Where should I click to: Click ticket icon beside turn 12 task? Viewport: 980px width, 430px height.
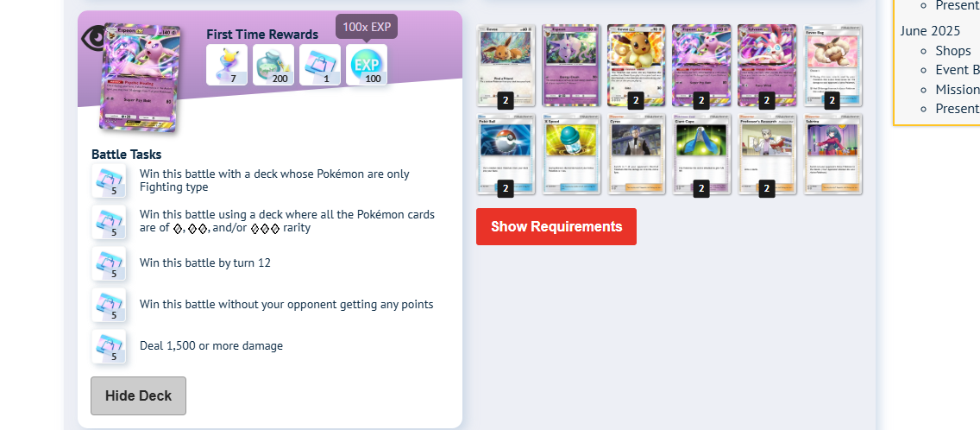109,263
